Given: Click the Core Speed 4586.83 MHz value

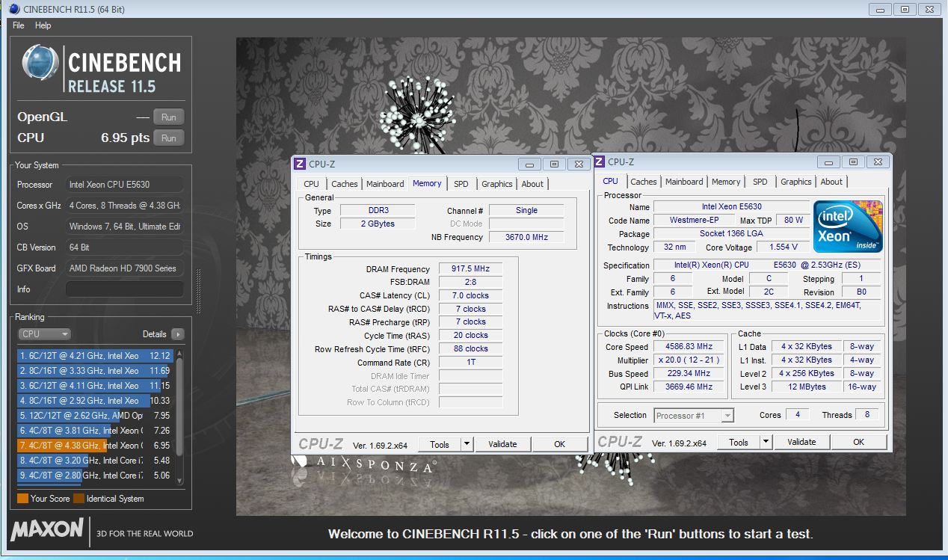Looking at the screenshot, I should tap(688, 347).
